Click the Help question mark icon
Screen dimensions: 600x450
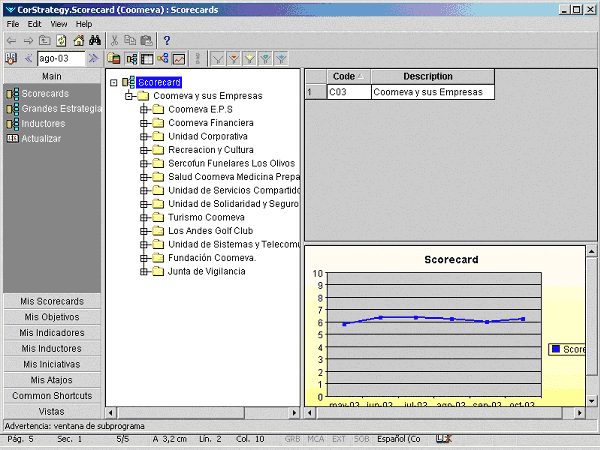click(x=167, y=41)
